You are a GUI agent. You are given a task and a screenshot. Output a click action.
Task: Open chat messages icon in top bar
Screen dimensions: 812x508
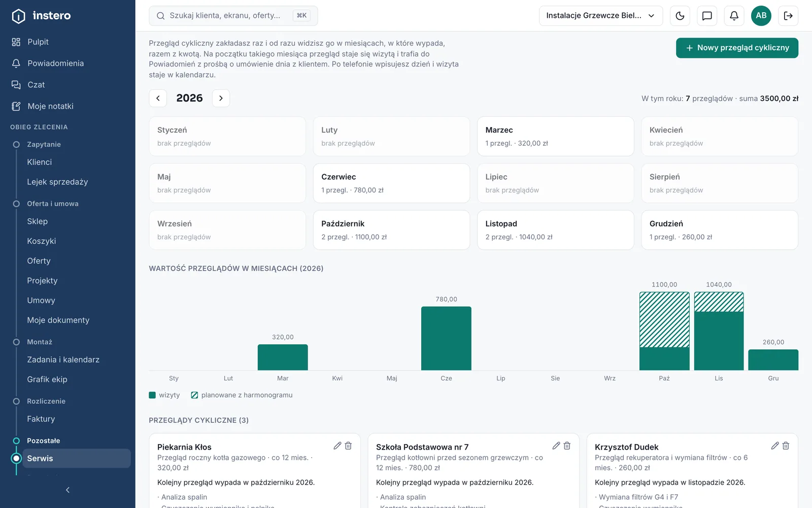click(707, 16)
